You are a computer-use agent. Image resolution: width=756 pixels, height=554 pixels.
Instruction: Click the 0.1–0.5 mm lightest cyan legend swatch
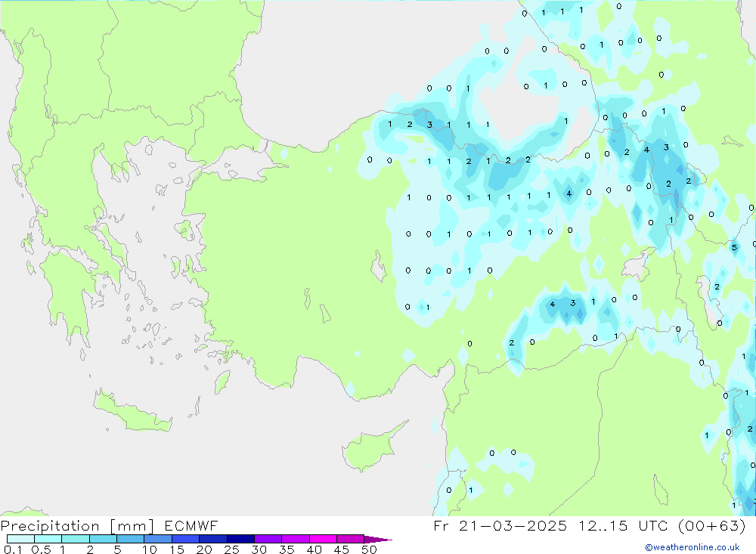(x=20, y=539)
